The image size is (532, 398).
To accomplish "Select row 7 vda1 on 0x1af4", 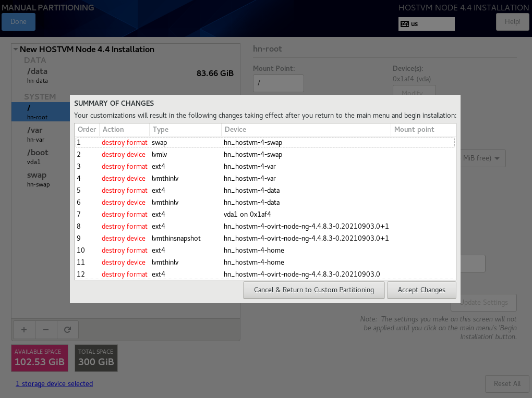I will pyautogui.click(x=265, y=214).
